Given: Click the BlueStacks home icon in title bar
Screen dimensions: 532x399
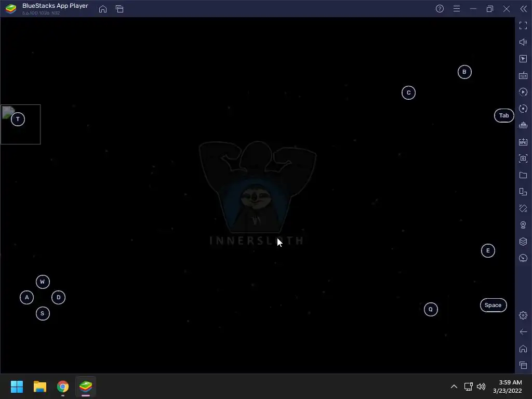Looking at the screenshot, I should [103, 9].
